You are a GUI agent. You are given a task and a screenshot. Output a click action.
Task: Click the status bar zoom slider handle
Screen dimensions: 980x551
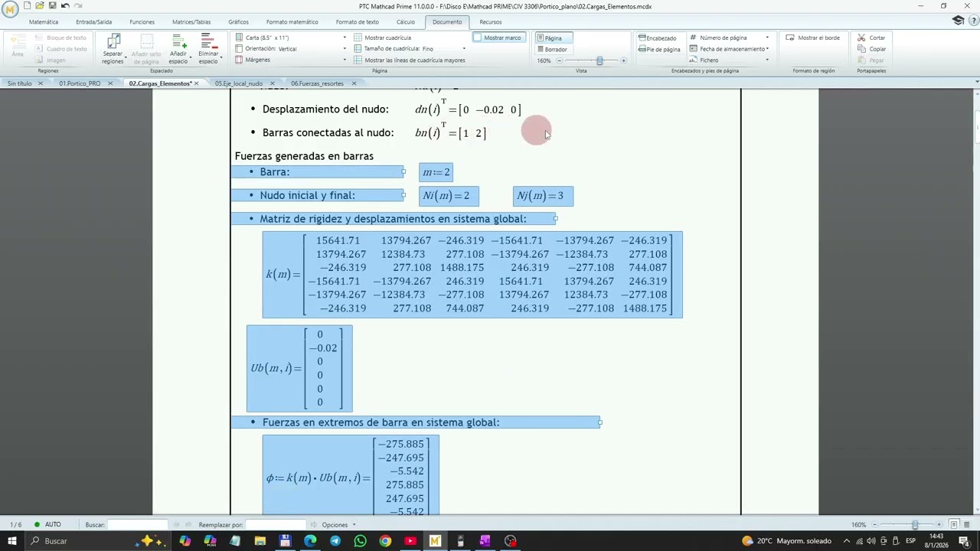point(914,524)
